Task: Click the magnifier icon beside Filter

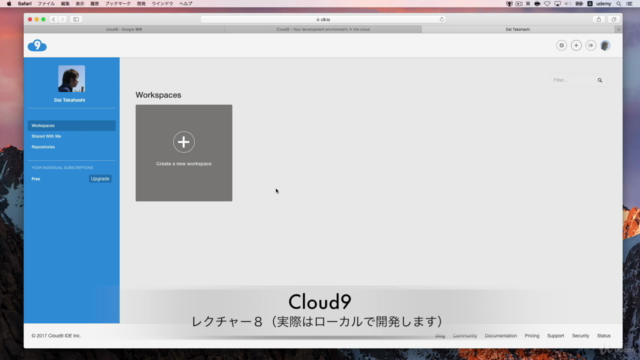Action: coord(600,80)
